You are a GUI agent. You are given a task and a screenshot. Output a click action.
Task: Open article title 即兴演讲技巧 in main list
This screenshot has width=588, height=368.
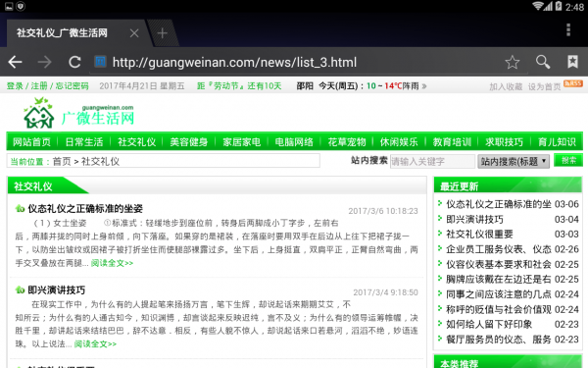click(x=57, y=289)
